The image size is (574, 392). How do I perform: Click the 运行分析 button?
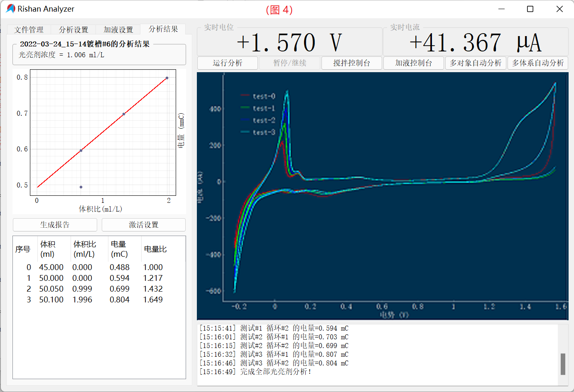click(x=228, y=63)
